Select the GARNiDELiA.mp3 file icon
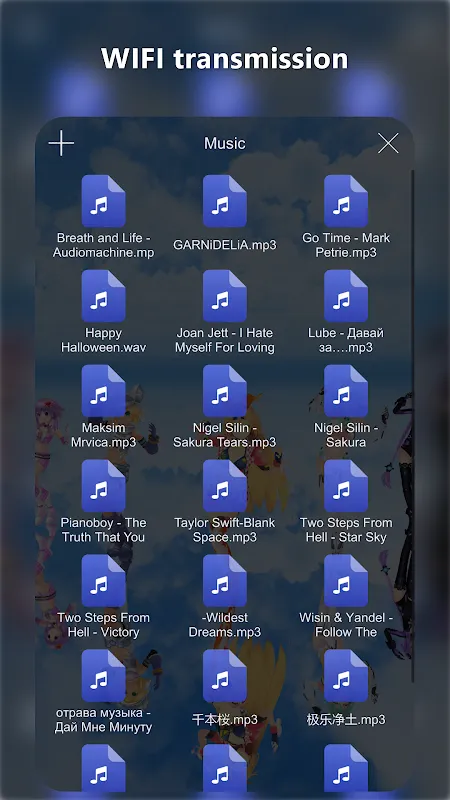450x800 pixels. (225, 201)
